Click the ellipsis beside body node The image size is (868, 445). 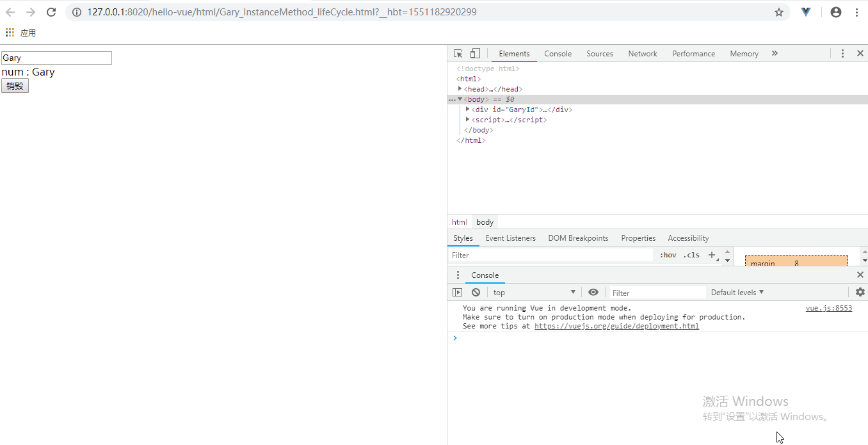[452, 100]
